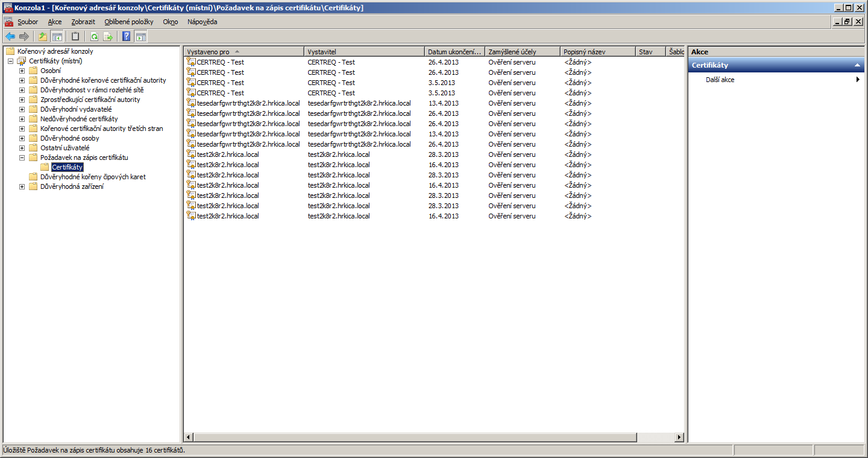This screenshot has height=458, width=868.
Task: Expand the Důvěryhodná zařízení node
Action: 22,186
